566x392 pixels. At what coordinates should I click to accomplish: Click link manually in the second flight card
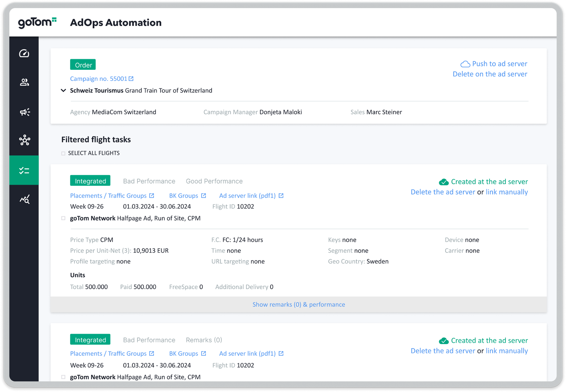(x=507, y=351)
